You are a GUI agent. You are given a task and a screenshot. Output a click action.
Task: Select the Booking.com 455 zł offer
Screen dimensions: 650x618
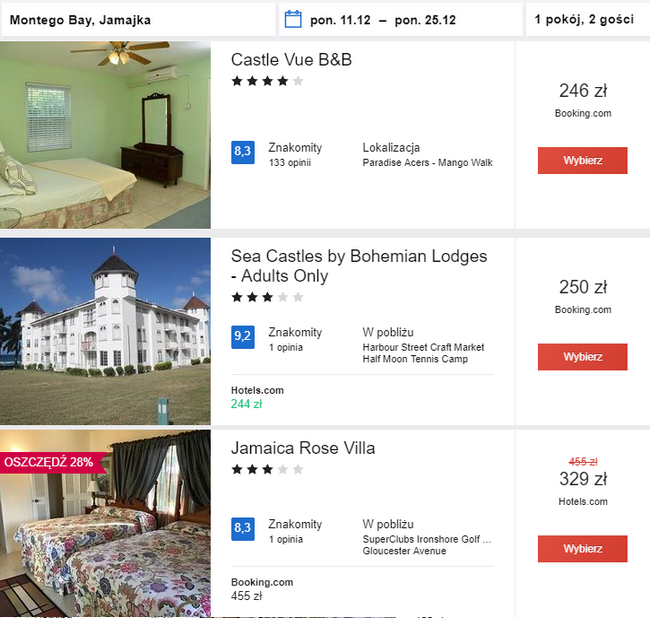pos(261,589)
